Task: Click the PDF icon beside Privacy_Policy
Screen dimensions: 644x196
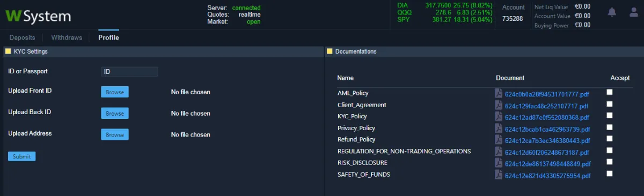Action: (499, 128)
